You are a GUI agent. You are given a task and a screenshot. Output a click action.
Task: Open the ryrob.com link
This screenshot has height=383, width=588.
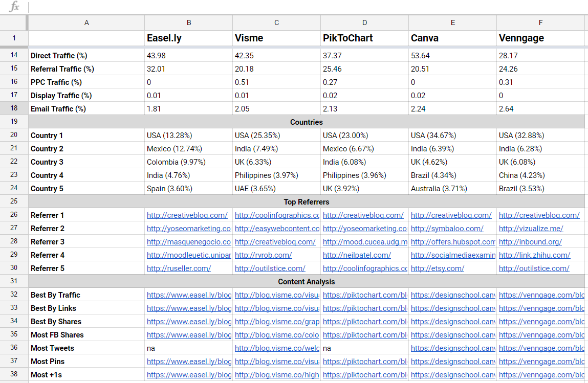(263, 255)
